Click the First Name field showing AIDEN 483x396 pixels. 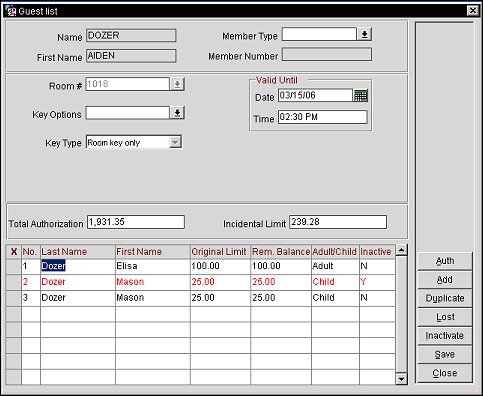(x=131, y=56)
